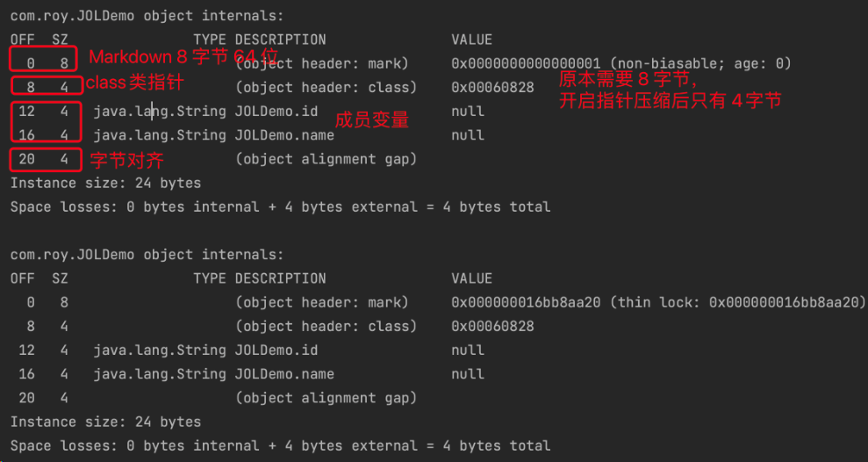868x462 pixels.
Task: Click the second "com.roy.JOLDemo object internals" heading
Action: pyautogui.click(x=147, y=255)
